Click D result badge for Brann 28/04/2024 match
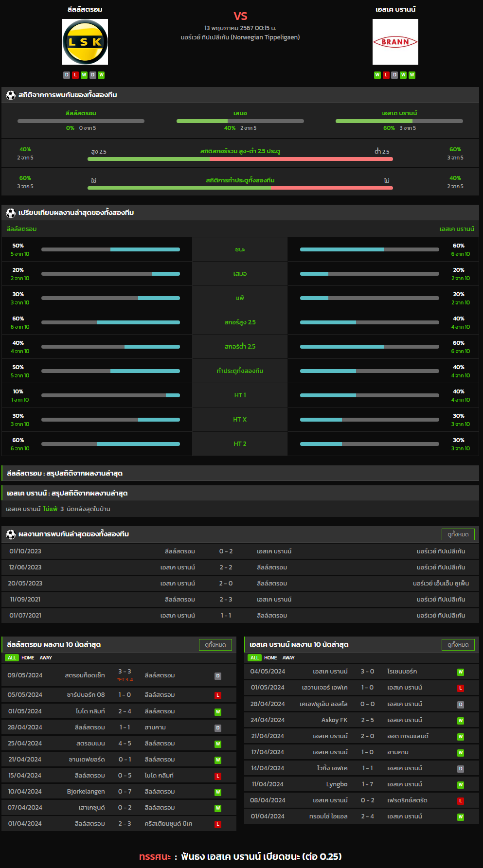 (x=461, y=705)
